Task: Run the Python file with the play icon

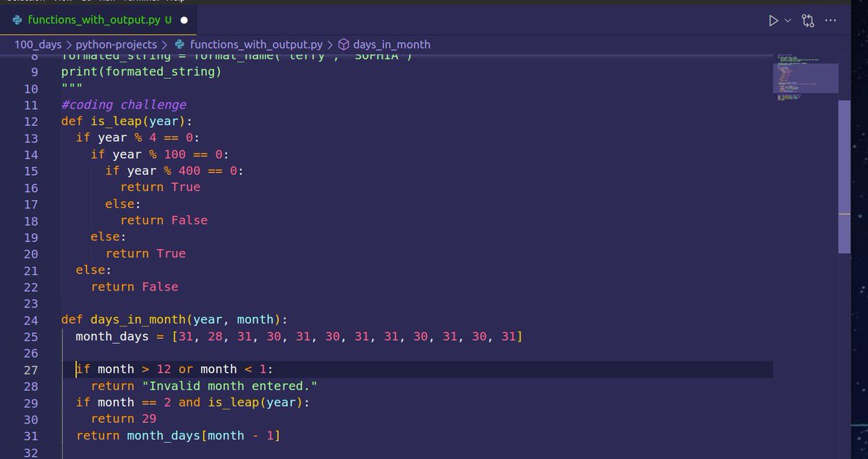Action: point(773,20)
